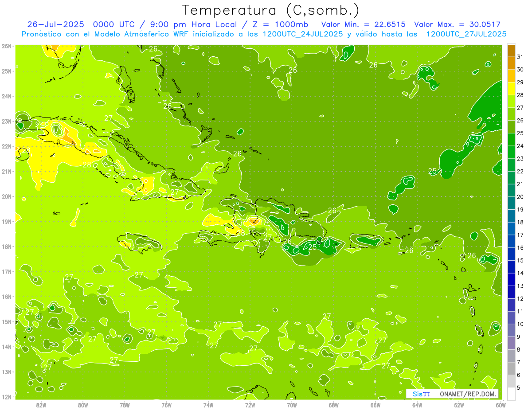Click the 12N latitude axis label
Screen dimensions: 532x411
[7, 397]
